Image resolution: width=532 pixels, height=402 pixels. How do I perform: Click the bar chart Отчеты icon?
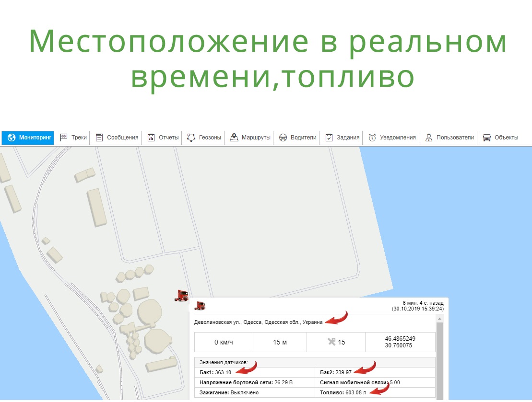coord(151,138)
